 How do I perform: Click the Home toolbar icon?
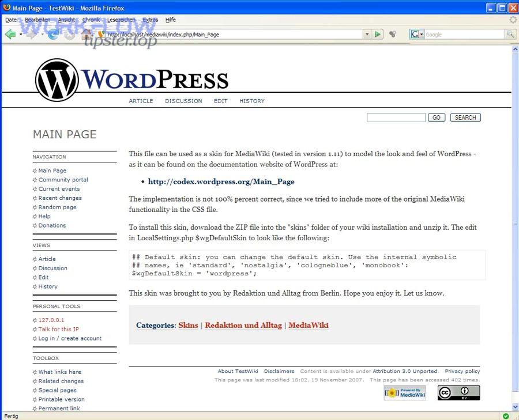pos(86,34)
